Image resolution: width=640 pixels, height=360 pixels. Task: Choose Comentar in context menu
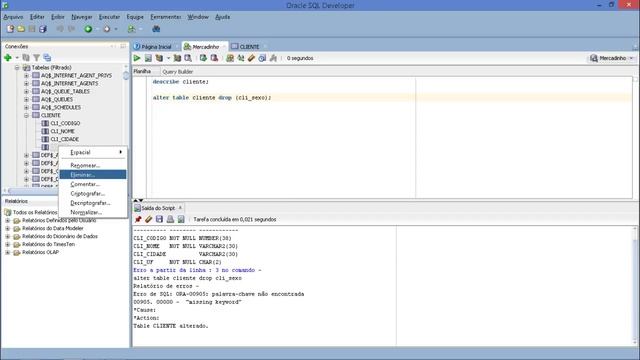point(93,184)
